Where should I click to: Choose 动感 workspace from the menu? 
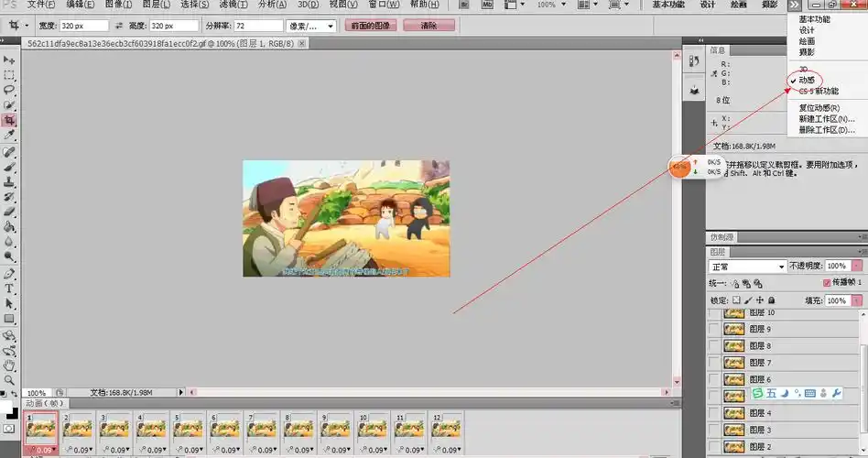(808, 81)
